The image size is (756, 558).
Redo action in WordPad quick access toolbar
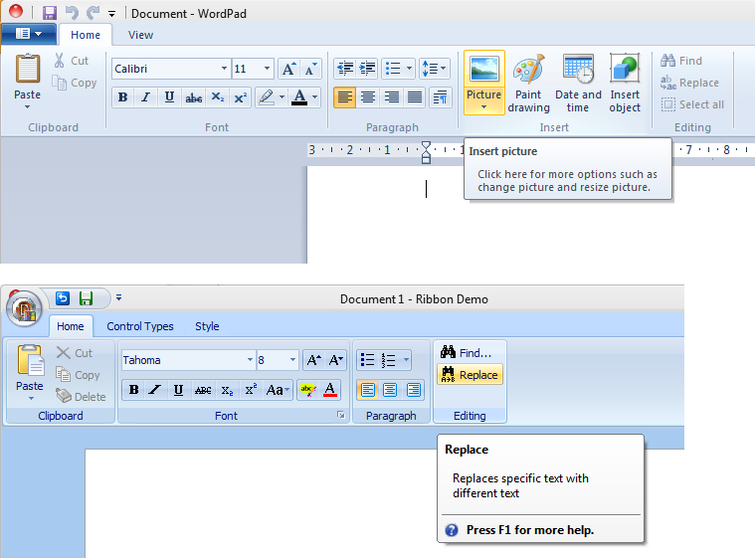[x=94, y=13]
